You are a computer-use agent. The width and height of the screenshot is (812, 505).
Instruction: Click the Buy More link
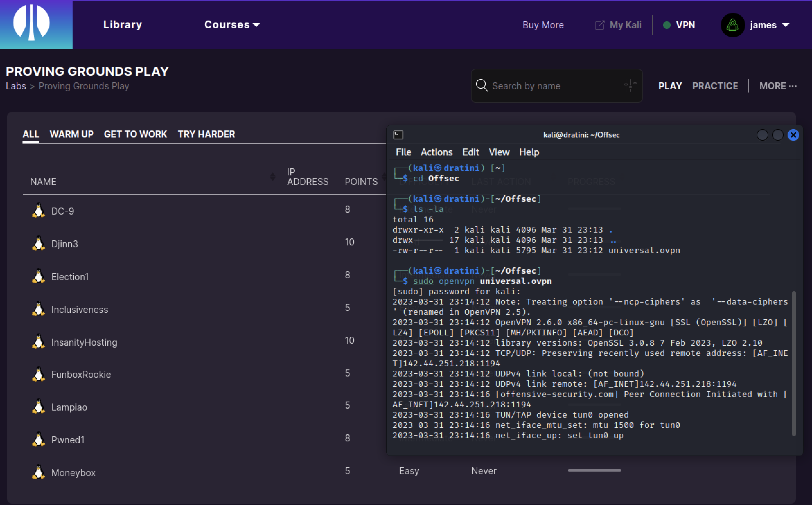coord(543,25)
